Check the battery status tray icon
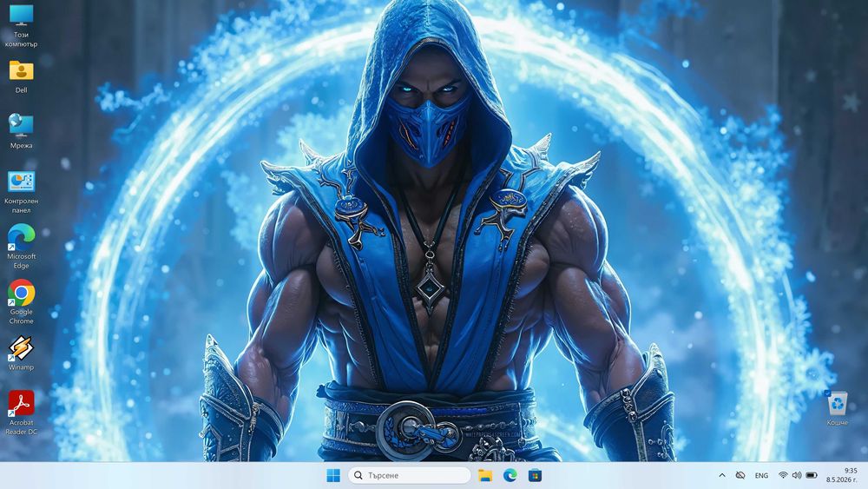Viewport: 868px width, 489px height. click(x=812, y=475)
